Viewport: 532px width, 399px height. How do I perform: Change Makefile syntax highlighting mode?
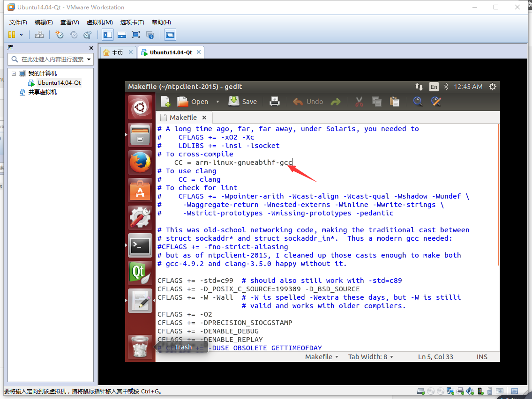tap(322, 357)
